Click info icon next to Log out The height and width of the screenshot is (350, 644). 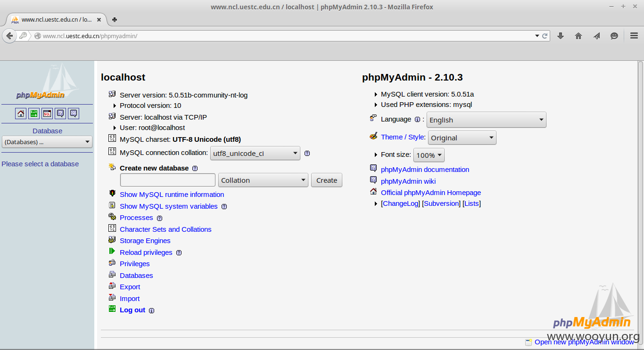[x=151, y=310]
